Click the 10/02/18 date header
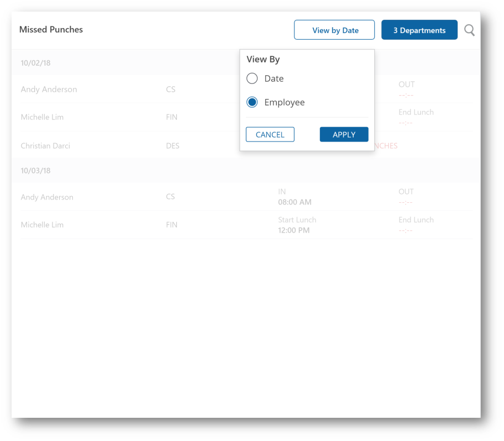 pyautogui.click(x=35, y=63)
